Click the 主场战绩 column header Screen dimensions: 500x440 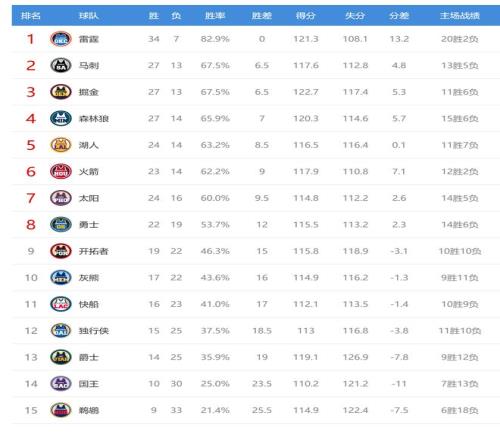point(460,16)
